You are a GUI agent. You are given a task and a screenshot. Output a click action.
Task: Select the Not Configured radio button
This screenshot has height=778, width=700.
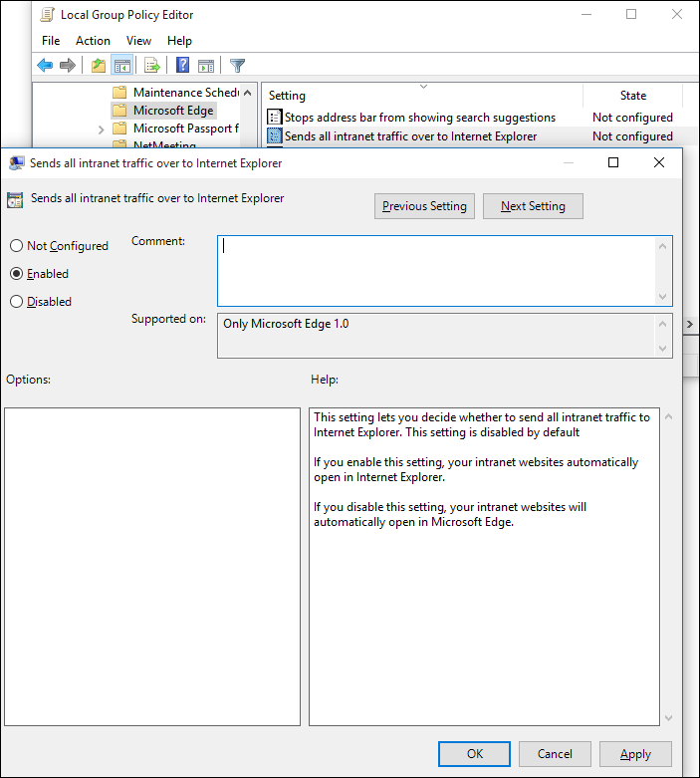coord(17,246)
